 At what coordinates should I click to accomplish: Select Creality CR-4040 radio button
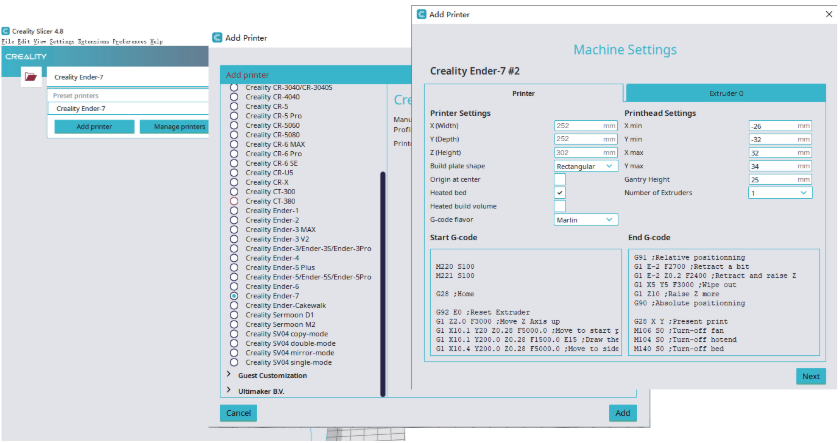pos(234,97)
